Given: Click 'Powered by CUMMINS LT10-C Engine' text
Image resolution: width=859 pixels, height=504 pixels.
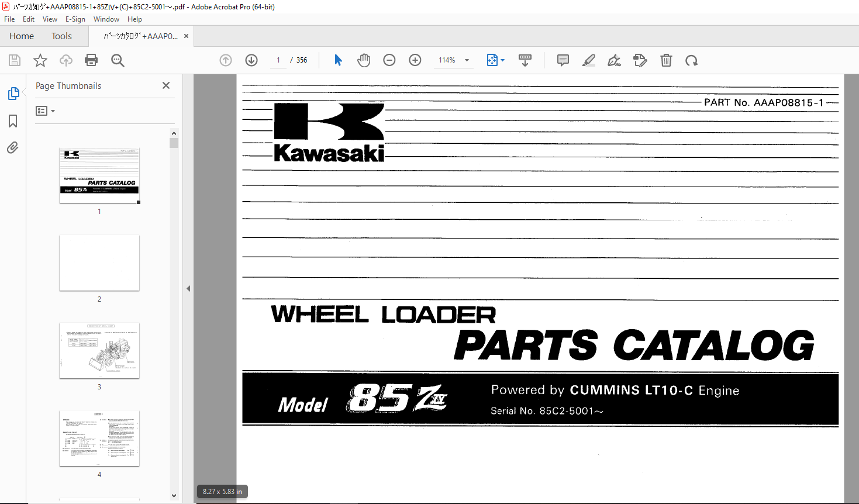Looking at the screenshot, I should point(615,390).
